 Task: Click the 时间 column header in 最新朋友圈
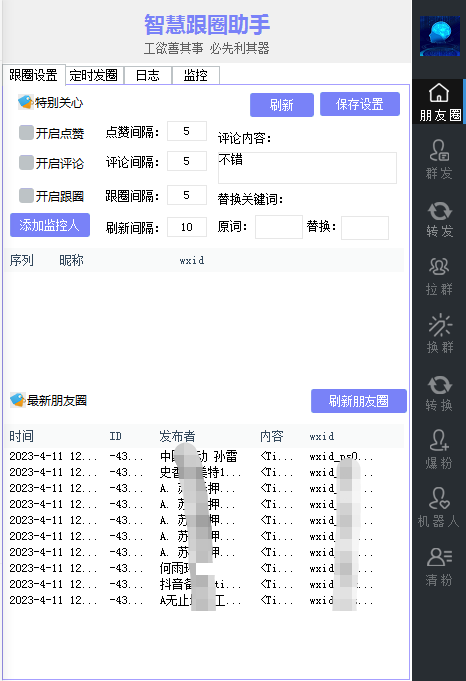[x=21, y=436]
